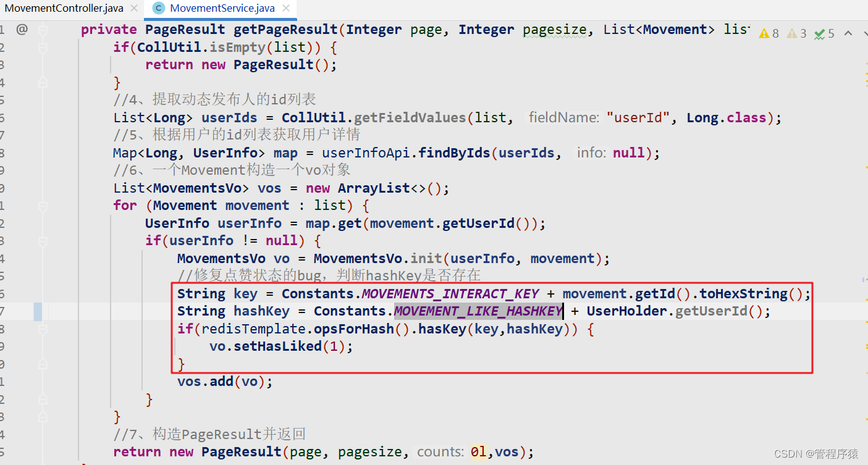The image size is (868, 465).
Task: Switch to the MovementController.java tab
Action: coord(64,9)
